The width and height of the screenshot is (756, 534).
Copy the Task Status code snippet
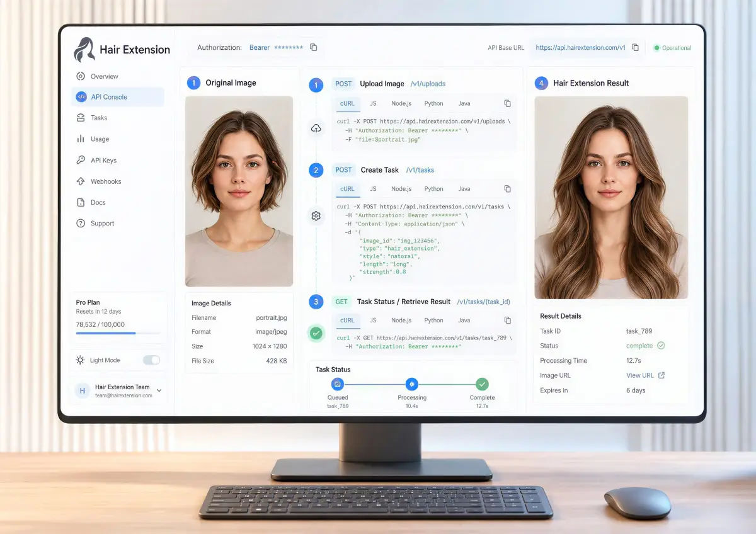click(x=507, y=321)
